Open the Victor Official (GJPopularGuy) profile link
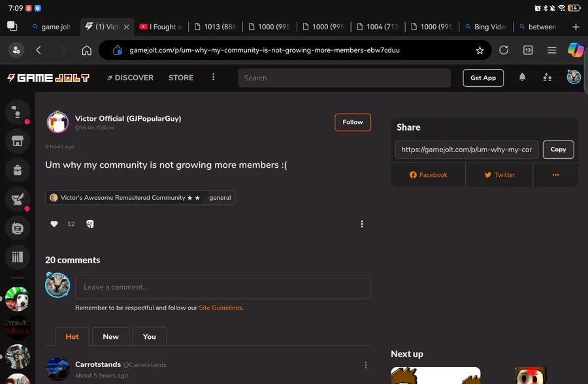This screenshot has width=588, height=384. coord(128,118)
